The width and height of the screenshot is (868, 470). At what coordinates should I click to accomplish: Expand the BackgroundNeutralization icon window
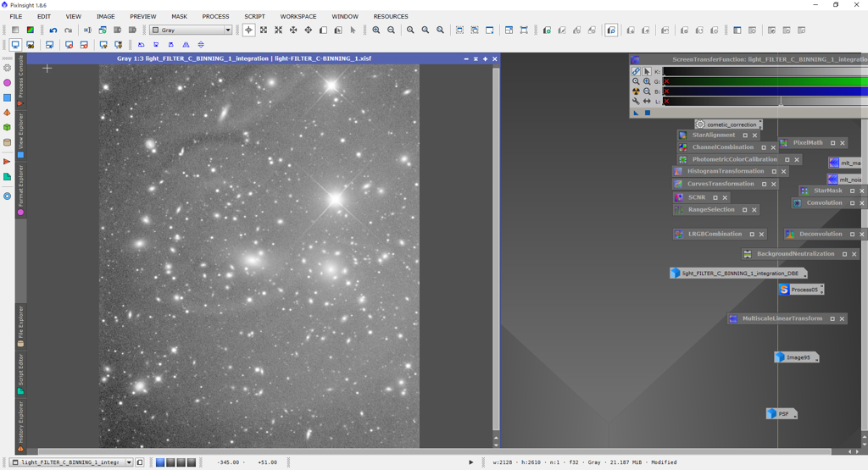845,254
